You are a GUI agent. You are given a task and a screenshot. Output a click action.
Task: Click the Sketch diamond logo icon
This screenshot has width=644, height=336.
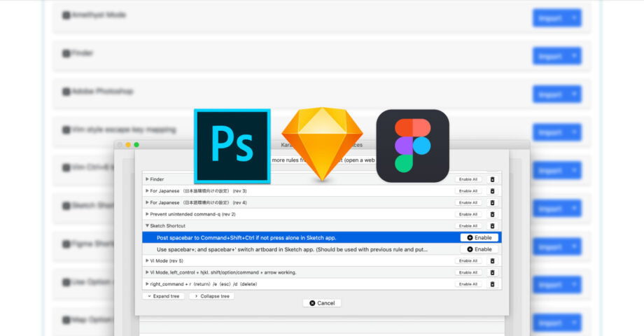322,143
